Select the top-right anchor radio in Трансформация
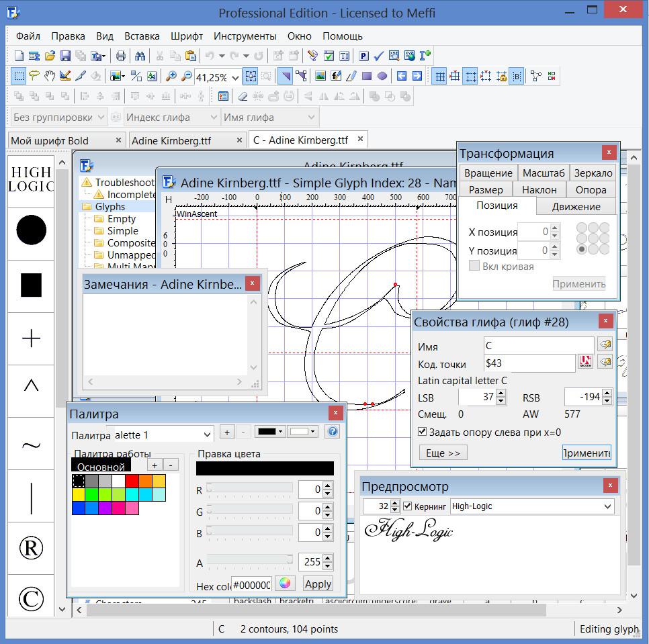649x644 pixels. tap(604, 228)
